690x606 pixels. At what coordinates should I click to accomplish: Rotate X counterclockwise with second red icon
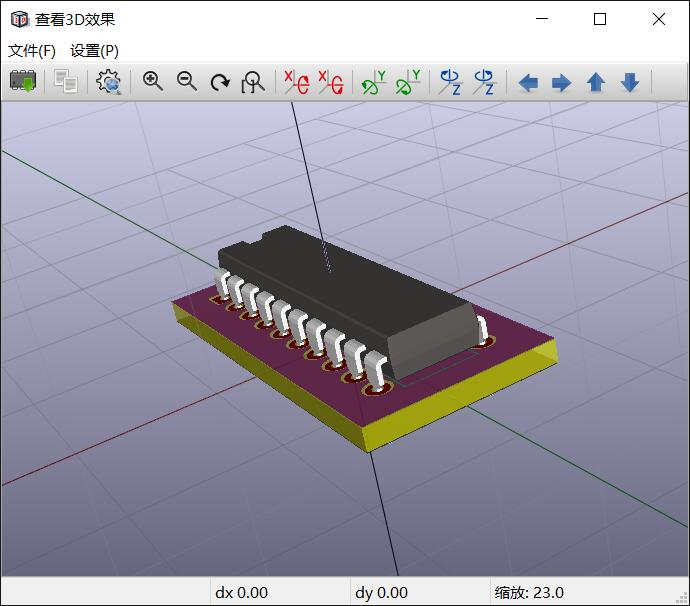331,82
